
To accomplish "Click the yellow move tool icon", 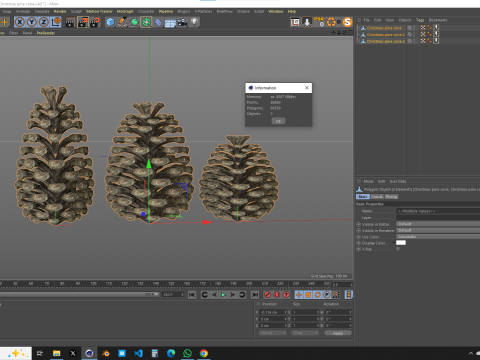I will 5,22.
